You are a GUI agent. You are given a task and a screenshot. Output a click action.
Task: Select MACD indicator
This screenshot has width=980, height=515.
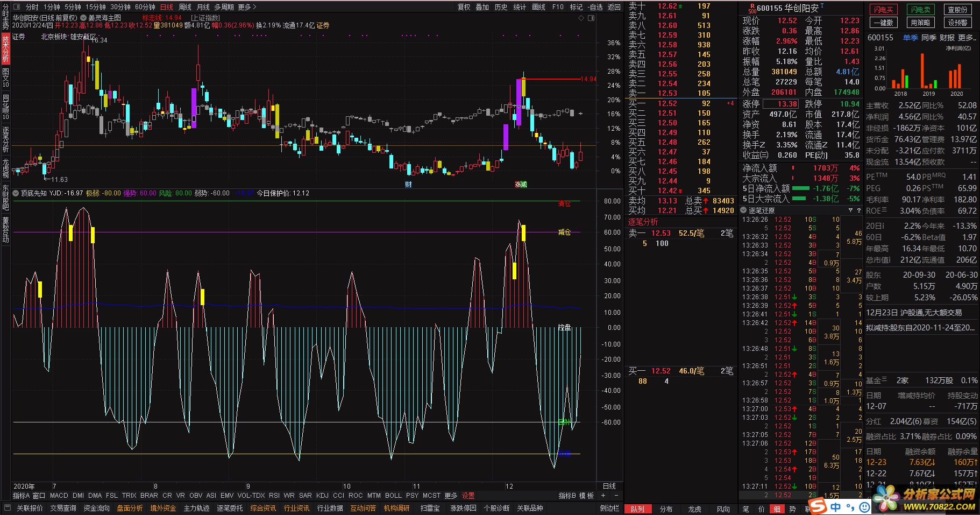(x=59, y=496)
